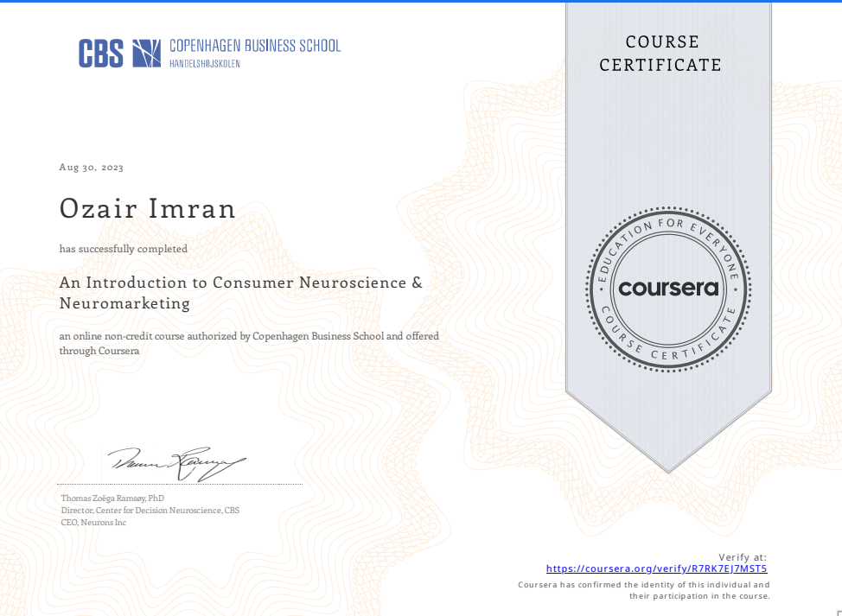The height and width of the screenshot is (616, 842).
Task: Click the bold CBS letters logo
Action: pos(101,53)
